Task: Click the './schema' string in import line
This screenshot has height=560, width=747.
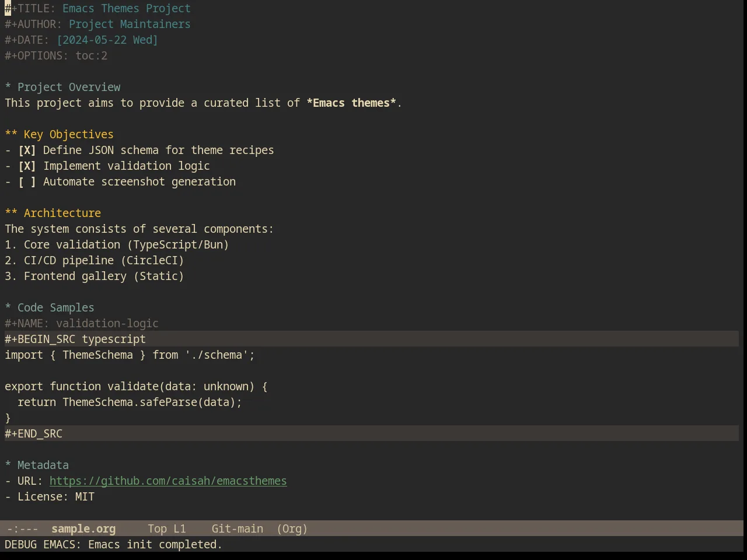Action: click(x=217, y=355)
